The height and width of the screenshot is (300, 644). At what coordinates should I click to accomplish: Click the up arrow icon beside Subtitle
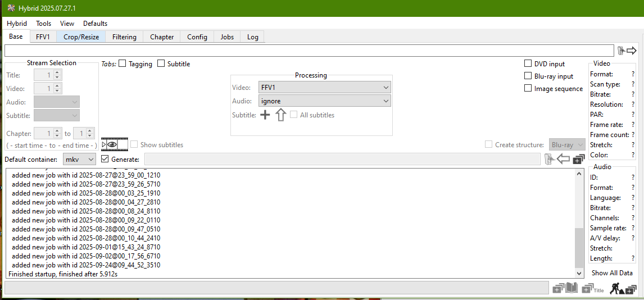[281, 115]
